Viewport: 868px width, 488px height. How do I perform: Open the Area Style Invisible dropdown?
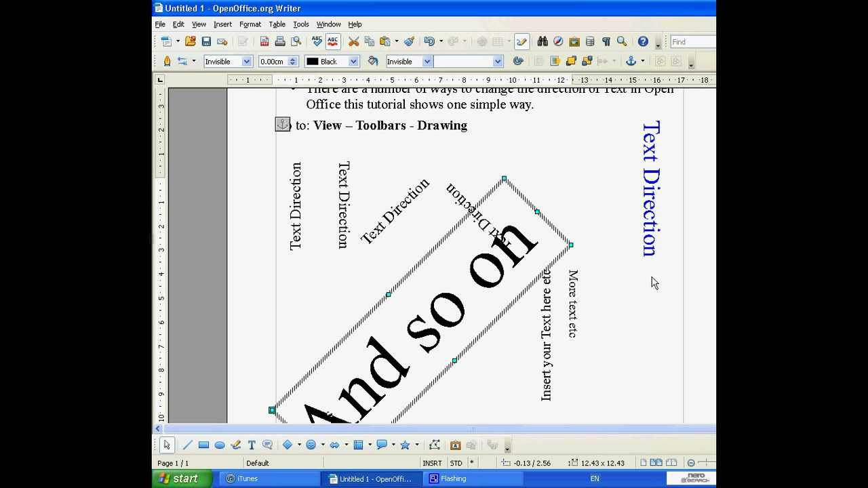pyautogui.click(x=427, y=62)
